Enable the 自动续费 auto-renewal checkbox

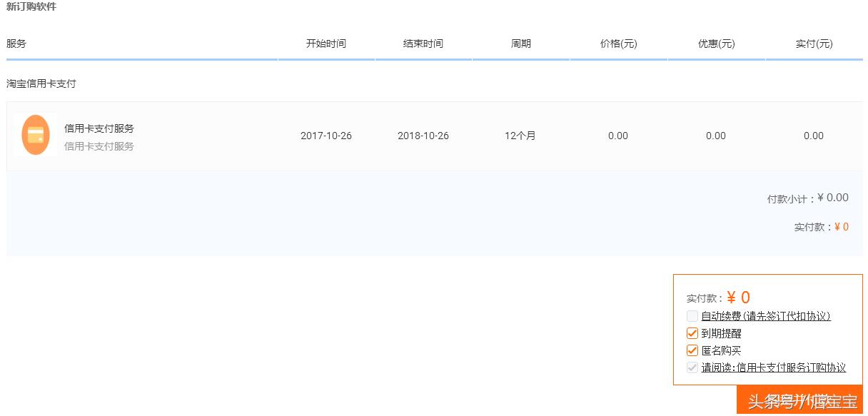(x=692, y=315)
